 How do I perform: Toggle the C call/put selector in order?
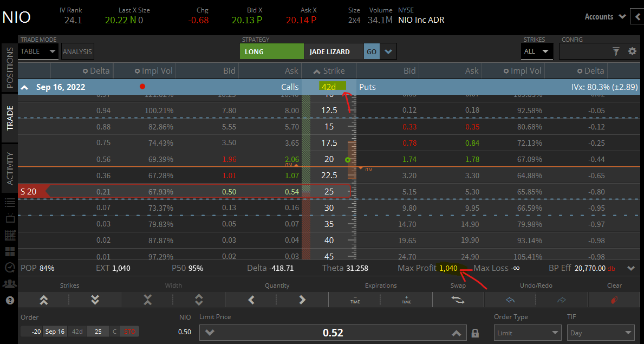[115, 331]
